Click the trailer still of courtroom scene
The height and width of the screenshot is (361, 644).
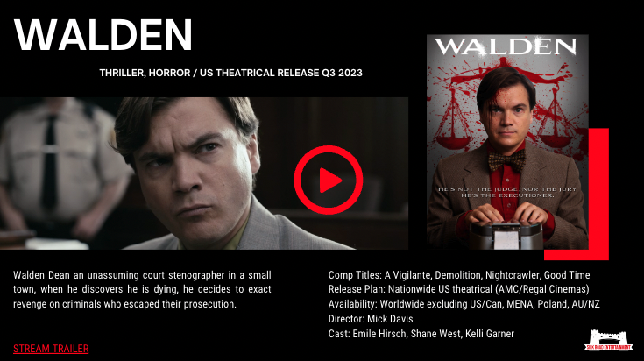(204, 173)
